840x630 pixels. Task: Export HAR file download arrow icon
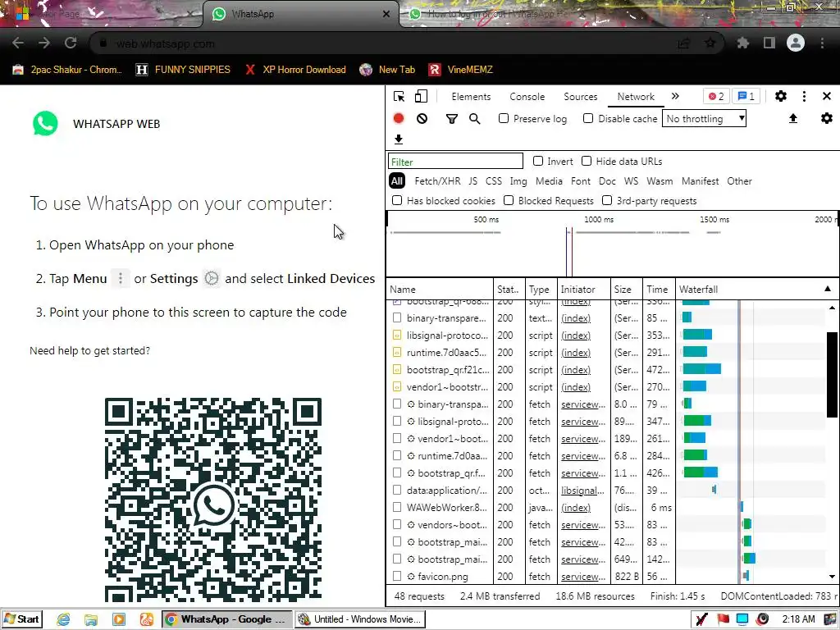coord(399,139)
